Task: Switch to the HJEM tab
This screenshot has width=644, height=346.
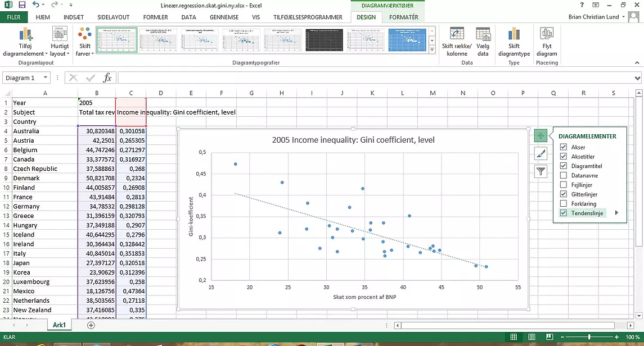Action: pos(43,17)
